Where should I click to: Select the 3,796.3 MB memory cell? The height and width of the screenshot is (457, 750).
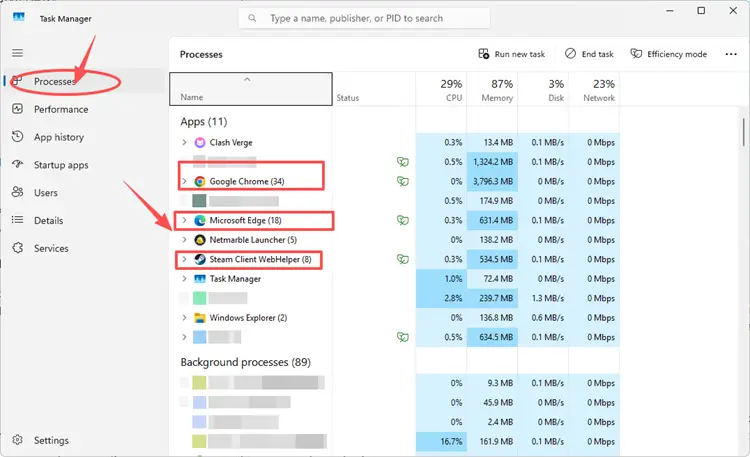pyautogui.click(x=492, y=181)
